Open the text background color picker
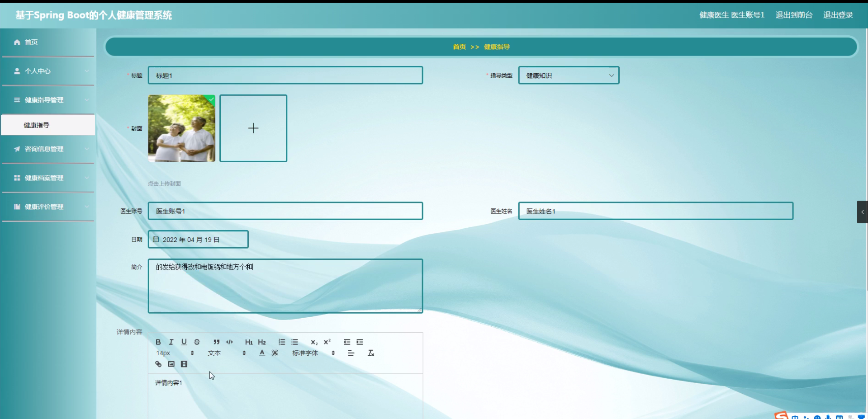 pyautogui.click(x=275, y=353)
